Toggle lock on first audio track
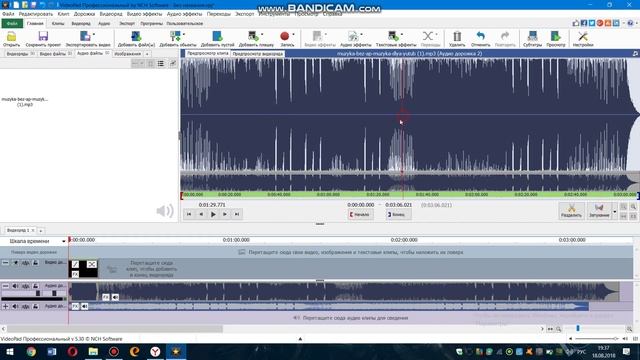The height and width of the screenshot is (360, 640). point(36,286)
